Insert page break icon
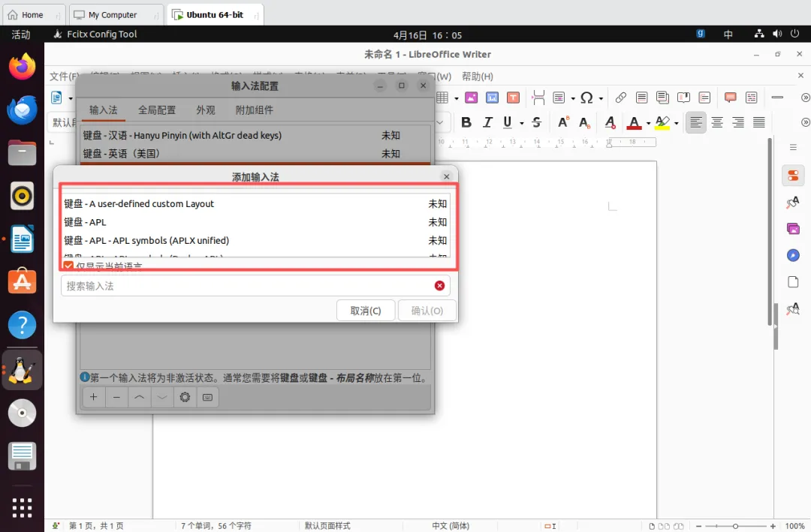Screen dimensions: 811x532 (538, 98)
